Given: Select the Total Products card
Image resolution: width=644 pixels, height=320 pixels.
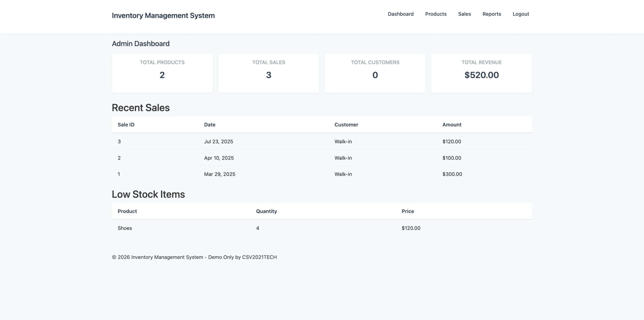Looking at the screenshot, I should click(162, 73).
